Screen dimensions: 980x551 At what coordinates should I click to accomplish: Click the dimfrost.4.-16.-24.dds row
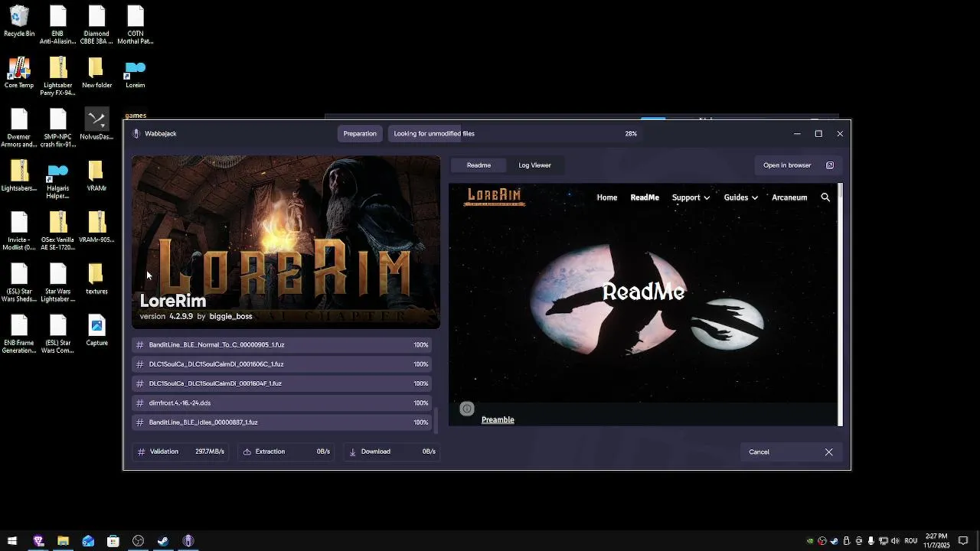[282, 403]
